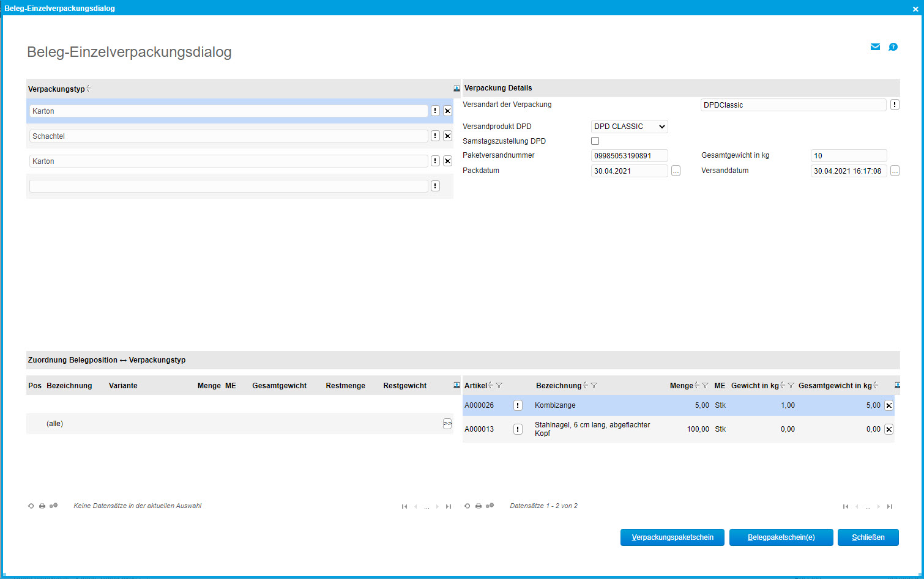The image size is (924, 579).
Task: Filter the Gewicht in kg column
Action: pyautogui.click(x=791, y=385)
